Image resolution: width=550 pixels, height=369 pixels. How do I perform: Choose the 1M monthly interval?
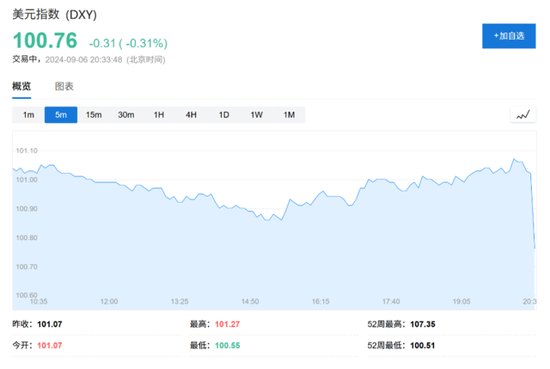point(289,115)
